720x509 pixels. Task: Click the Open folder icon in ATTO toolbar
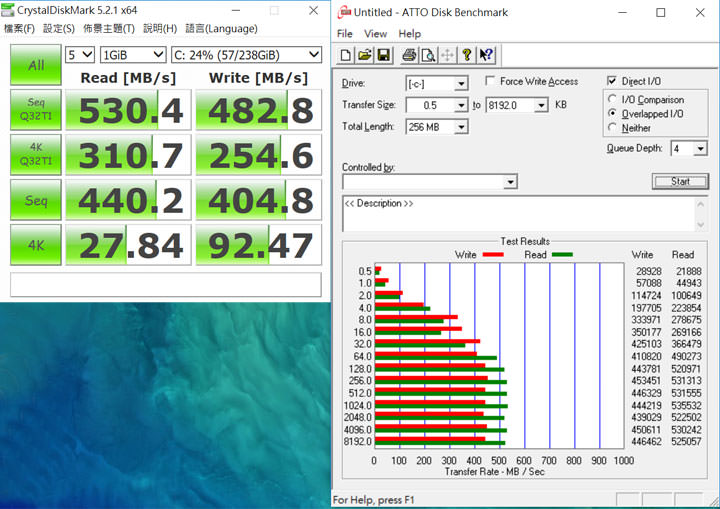tap(365, 55)
